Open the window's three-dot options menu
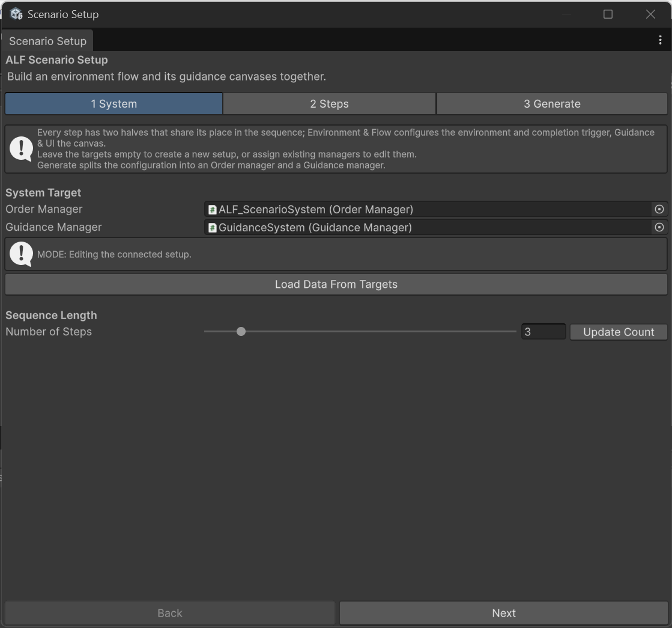 660,40
